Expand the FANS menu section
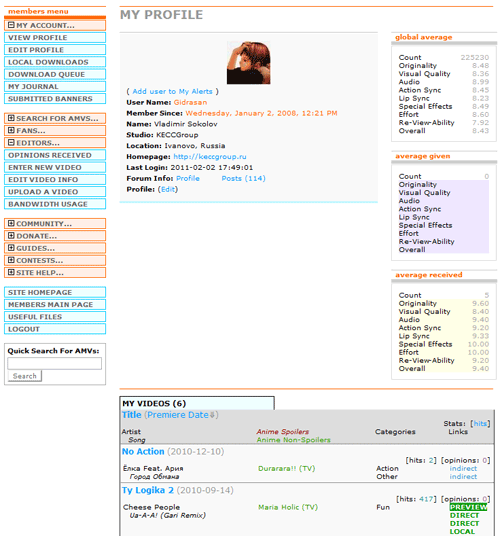 click(x=11, y=130)
